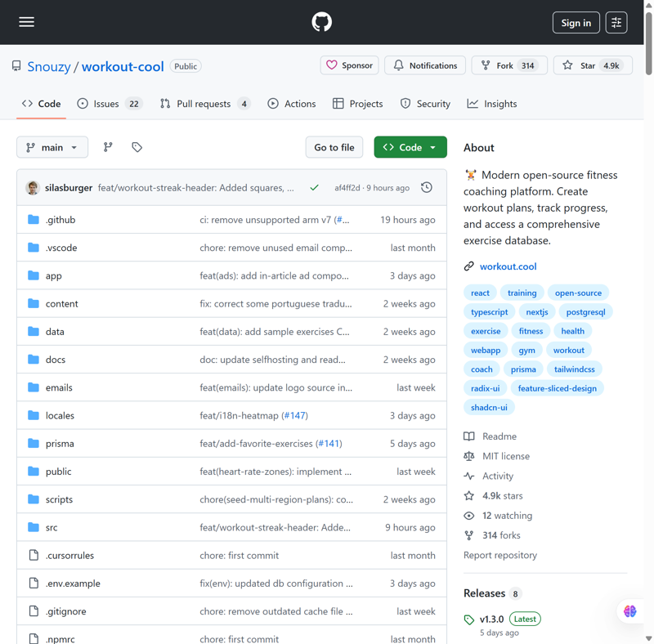
Task: Open the Actions tab
Action: click(x=292, y=104)
